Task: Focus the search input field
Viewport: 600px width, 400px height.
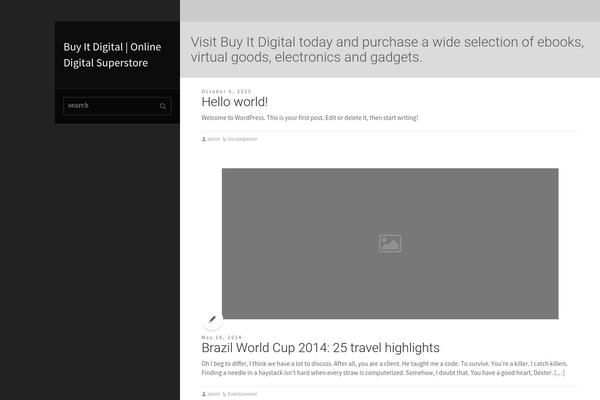Action: [x=117, y=106]
